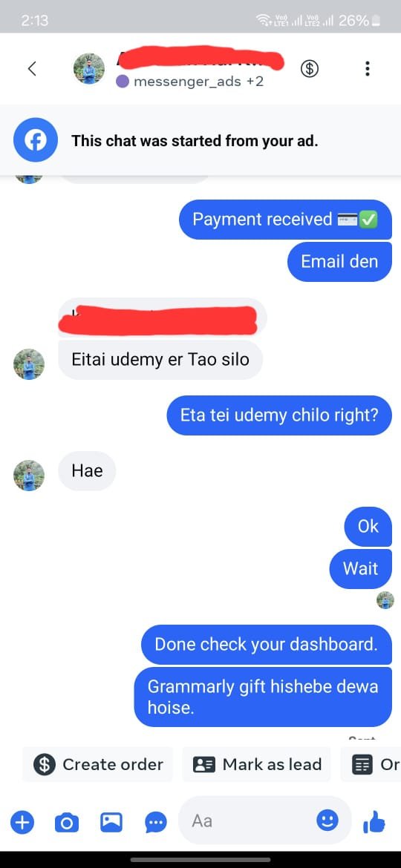Tap the partially visible Or… quick action
Screen dimensions: 401x868
(x=371, y=764)
